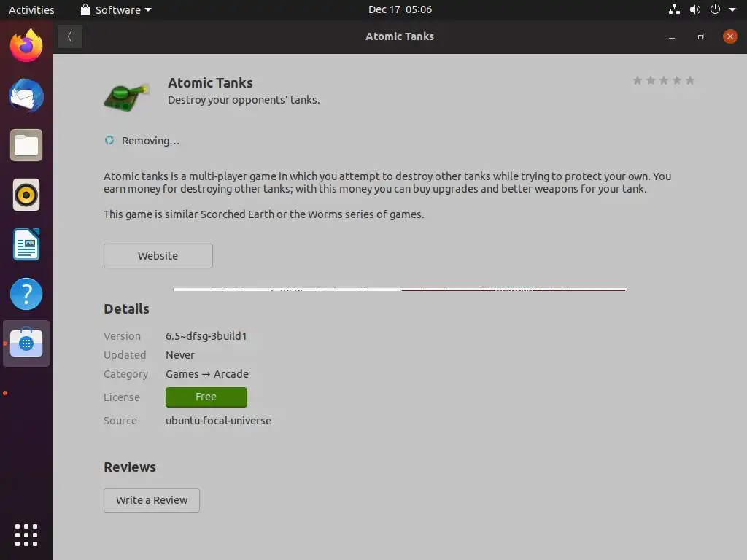The height and width of the screenshot is (560, 747).
Task: Click the Atomic Tanks app icon
Action: (127, 97)
